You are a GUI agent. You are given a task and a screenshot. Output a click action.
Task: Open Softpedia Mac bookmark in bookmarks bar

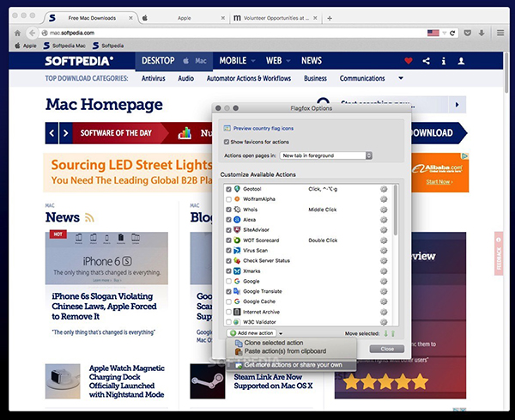[64, 46]
